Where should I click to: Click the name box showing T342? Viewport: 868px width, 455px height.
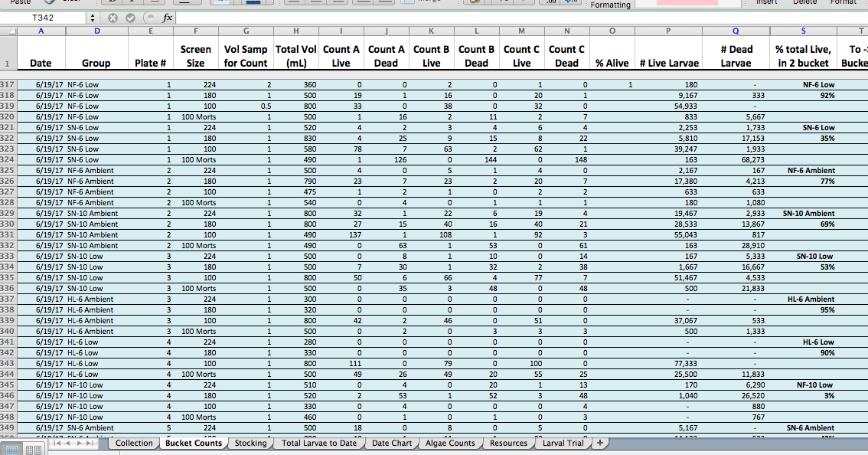[43, 18]
